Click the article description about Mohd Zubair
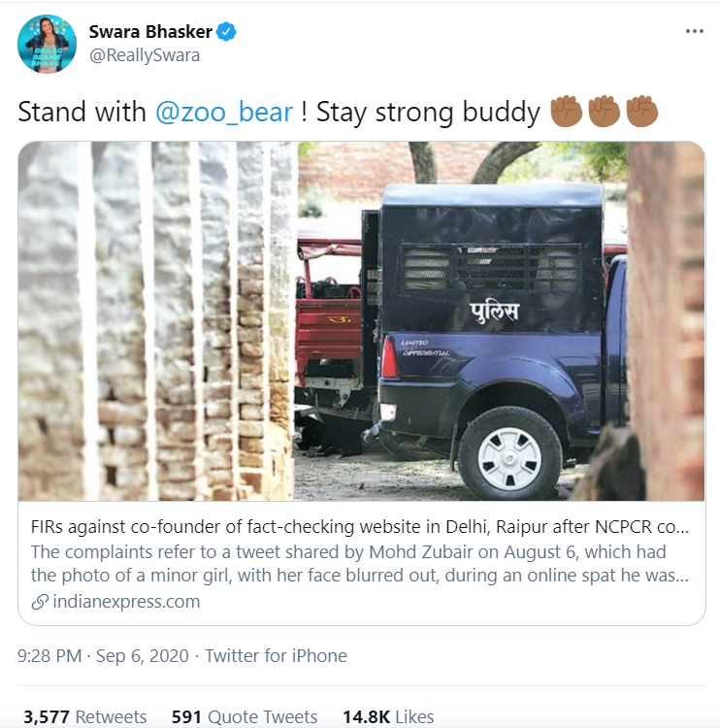The image size is (720, 728). [x=360, y=564]
